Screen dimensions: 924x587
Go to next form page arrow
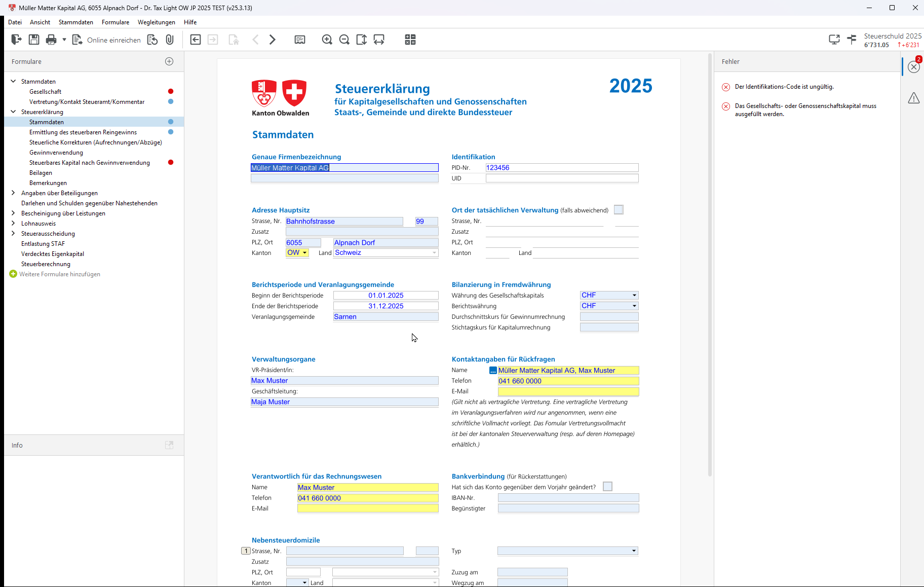273,40
